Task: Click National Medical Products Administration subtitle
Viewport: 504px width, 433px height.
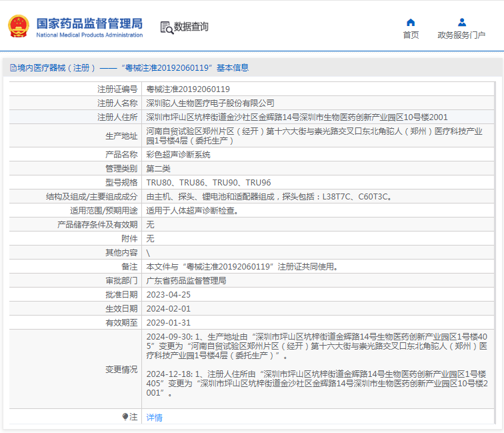Action: (x=89, y=35)
